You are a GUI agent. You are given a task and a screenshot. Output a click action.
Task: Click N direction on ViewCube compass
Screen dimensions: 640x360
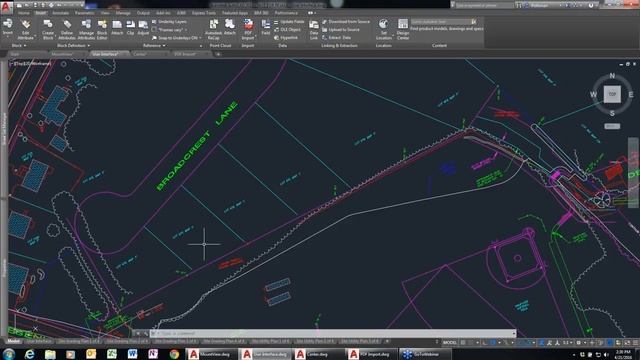612,76
